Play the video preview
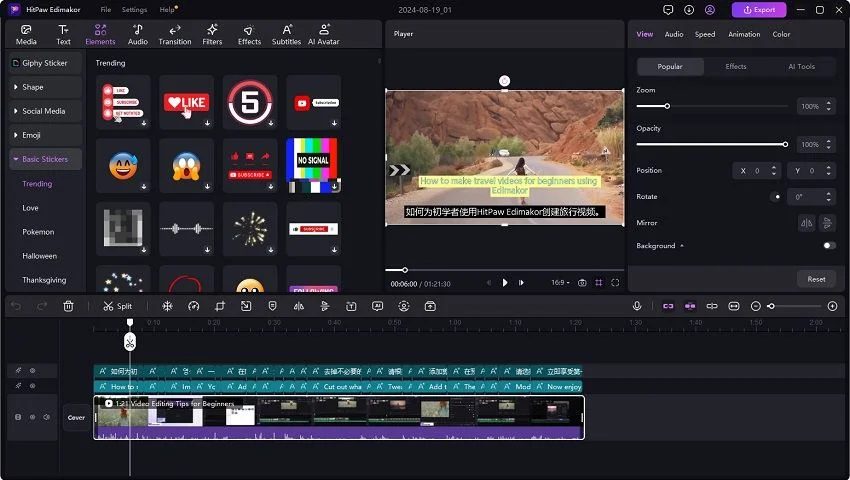The height and width of the screenshot is (480, 850). 505,283
